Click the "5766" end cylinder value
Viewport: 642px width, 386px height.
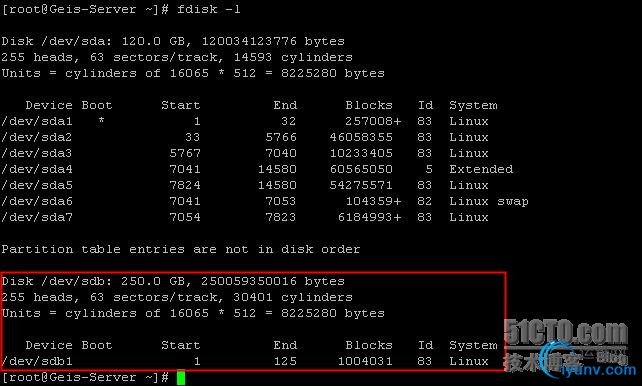tap(281, 137)
